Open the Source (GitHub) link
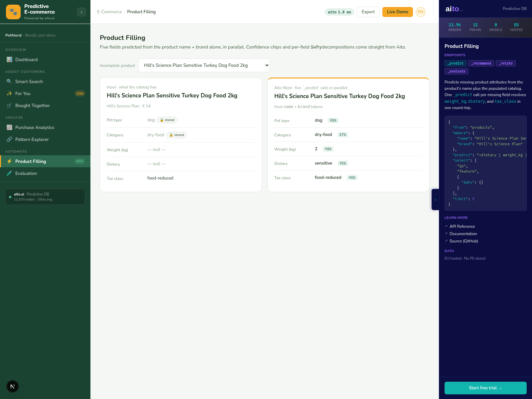Image resolution: width=532 pixels, height=399 pixels. (464, 241)
